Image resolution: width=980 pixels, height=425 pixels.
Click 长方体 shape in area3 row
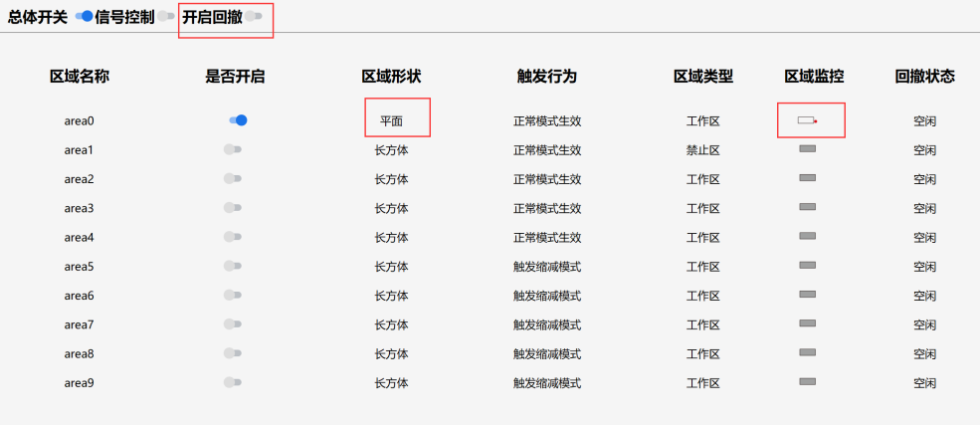point(391,209)
